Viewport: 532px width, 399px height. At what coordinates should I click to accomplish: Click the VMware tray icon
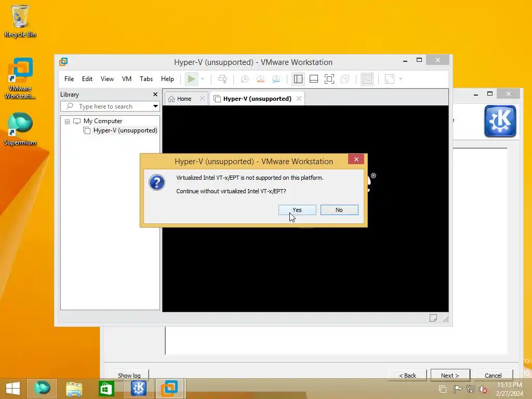tap(443, 389)
